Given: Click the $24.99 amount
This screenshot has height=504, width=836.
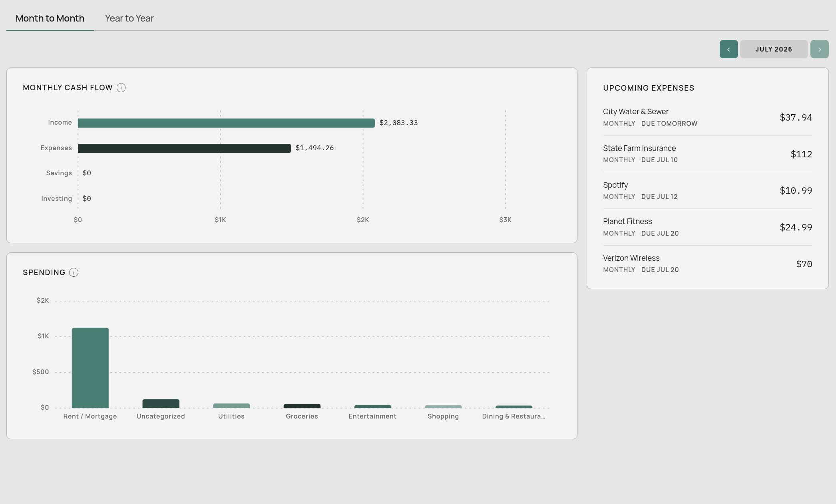Looking at the screenshot, I should pyautogui.click(x=796, y=227).
